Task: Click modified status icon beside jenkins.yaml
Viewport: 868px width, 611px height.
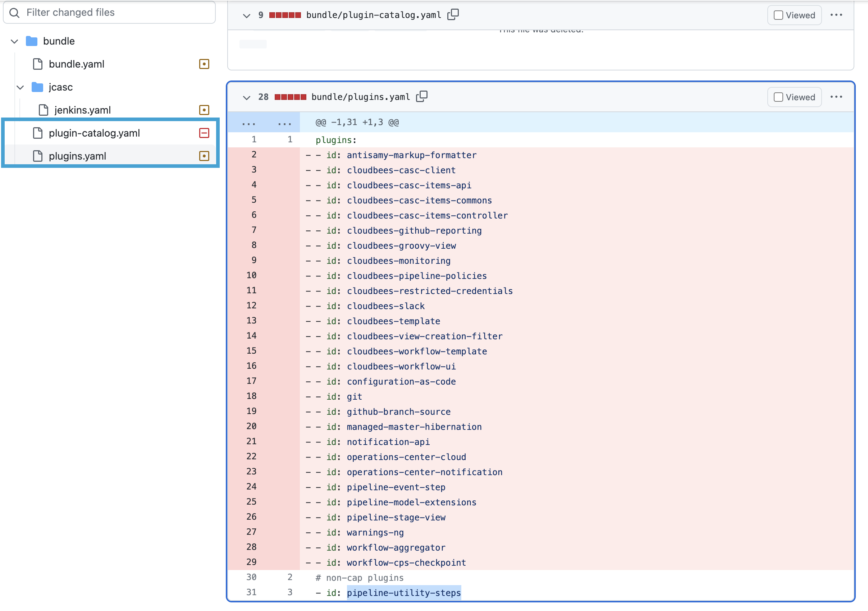Action: coord(204,110)
